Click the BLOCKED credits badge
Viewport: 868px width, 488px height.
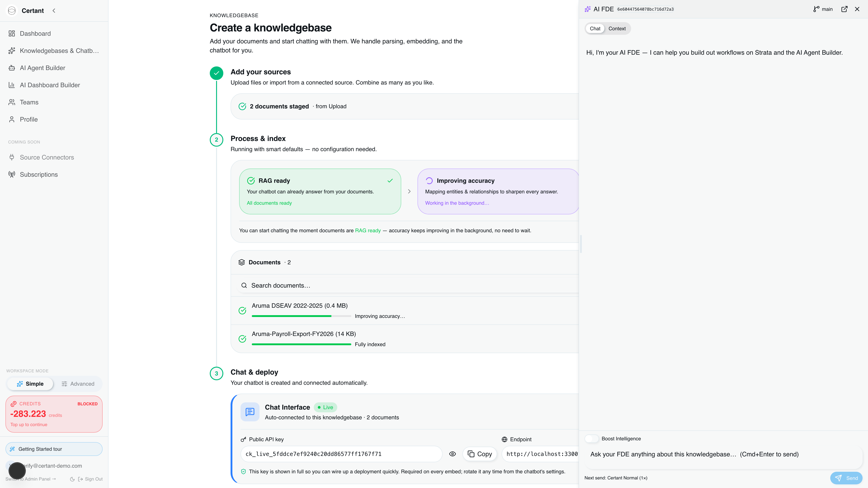point(88,404)
